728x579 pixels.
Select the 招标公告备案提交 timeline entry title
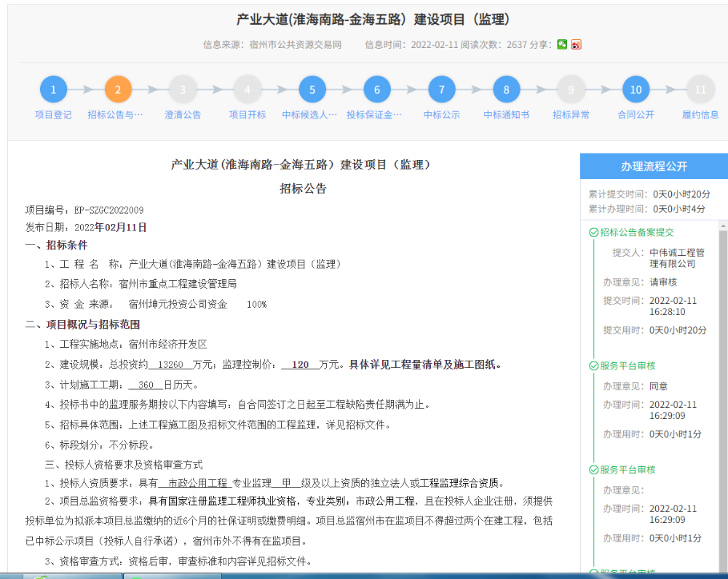[x=636, y=233]
